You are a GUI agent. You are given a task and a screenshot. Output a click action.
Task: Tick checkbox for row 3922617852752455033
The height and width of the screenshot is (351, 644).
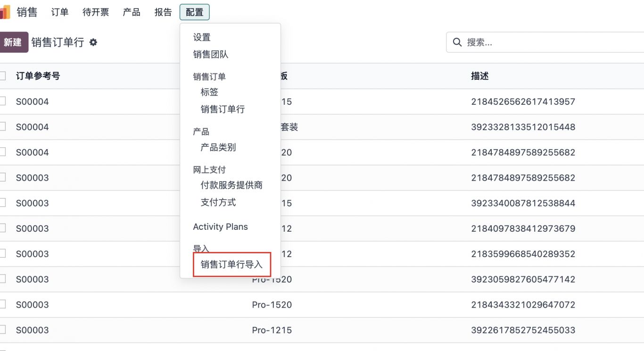point(2,330)
